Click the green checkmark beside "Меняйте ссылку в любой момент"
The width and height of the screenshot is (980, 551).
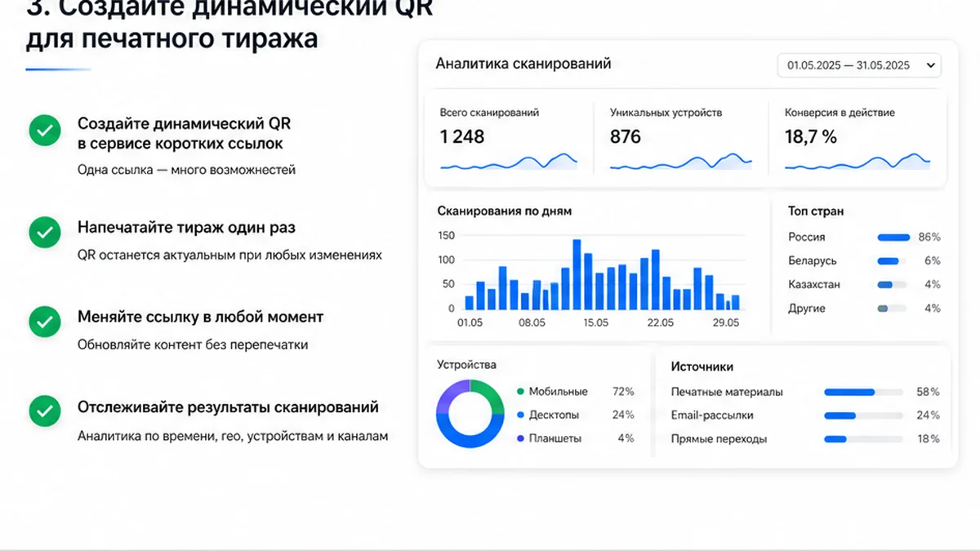click(x=45, y=322)
